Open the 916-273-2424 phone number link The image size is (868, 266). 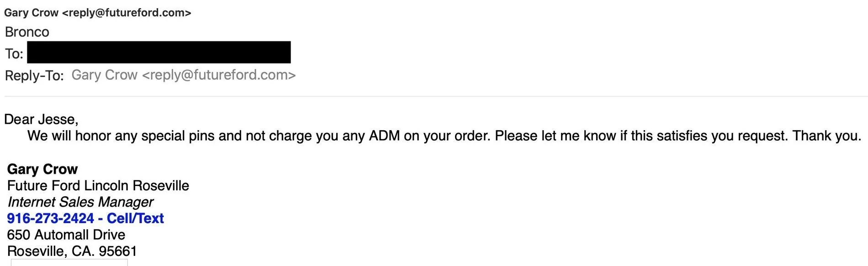pyautogui.click(x=50, y=218)
